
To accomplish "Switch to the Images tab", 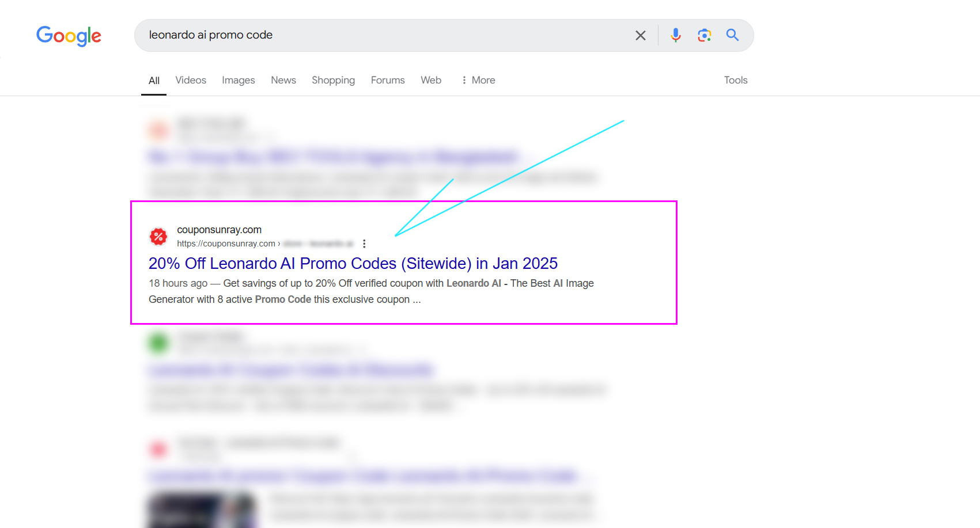I will tap(239, 80).
